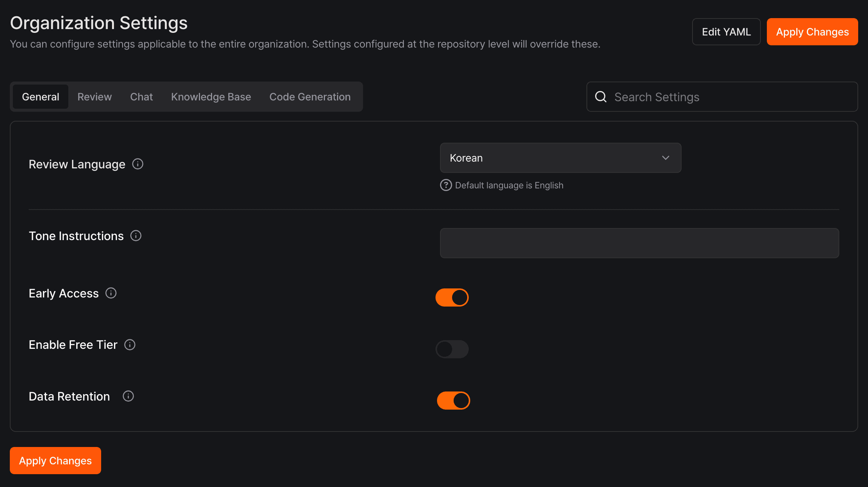The height and width of the screenshot is (487, 868).
Task: Click the dropdown chevron arrow
Action: pos(666,158)
